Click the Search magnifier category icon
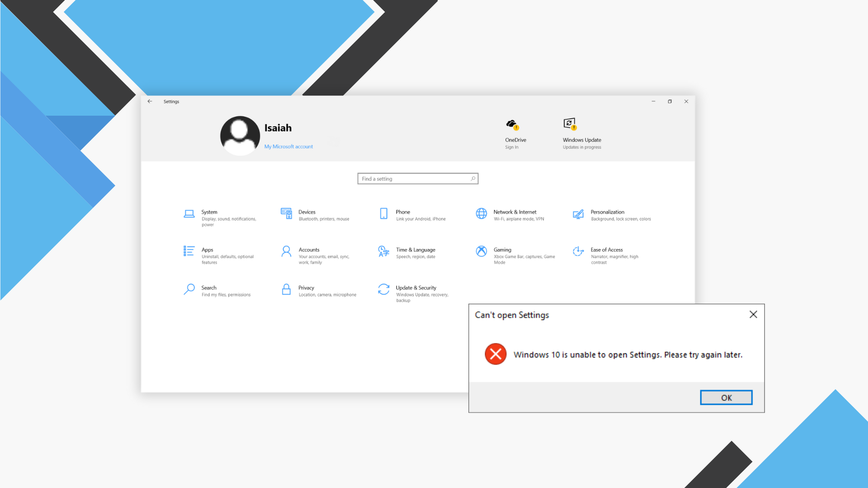This screenshot has height=488, width=868. 189,289
